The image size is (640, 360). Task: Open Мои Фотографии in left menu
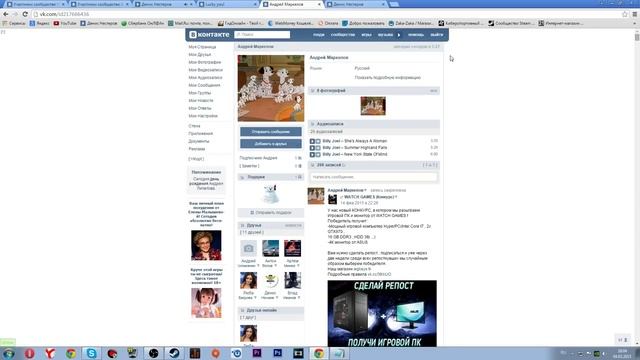tap(204, 62)
